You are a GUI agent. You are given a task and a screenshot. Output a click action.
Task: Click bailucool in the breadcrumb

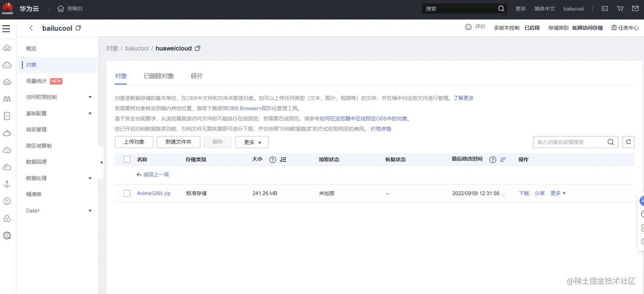[x=137, y=49]
